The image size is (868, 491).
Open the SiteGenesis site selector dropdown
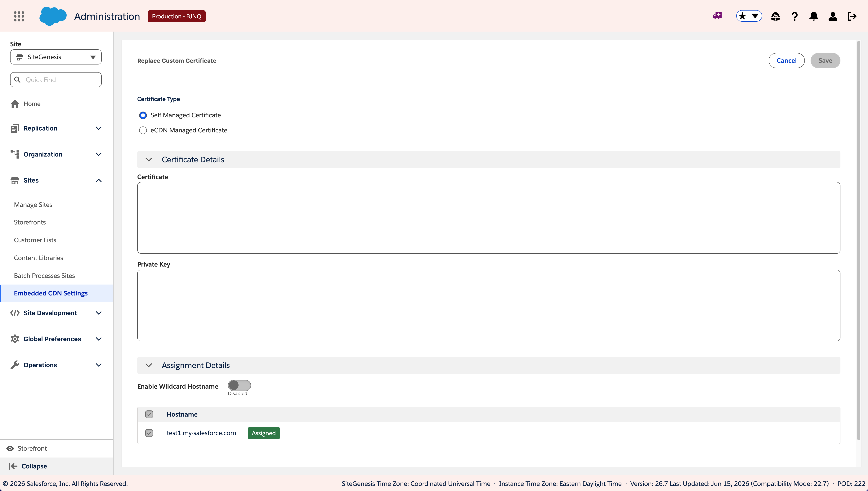coord(56,57)
